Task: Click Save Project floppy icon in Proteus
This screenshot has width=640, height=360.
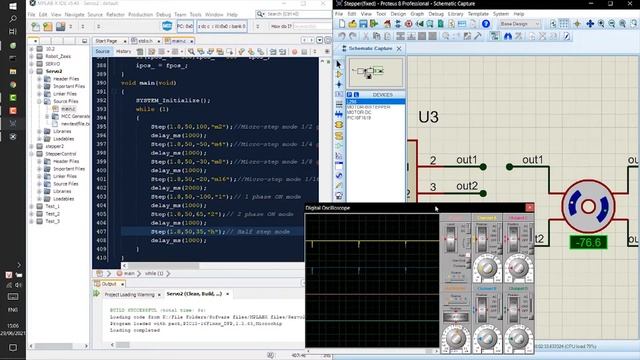Action: (363, 24)
